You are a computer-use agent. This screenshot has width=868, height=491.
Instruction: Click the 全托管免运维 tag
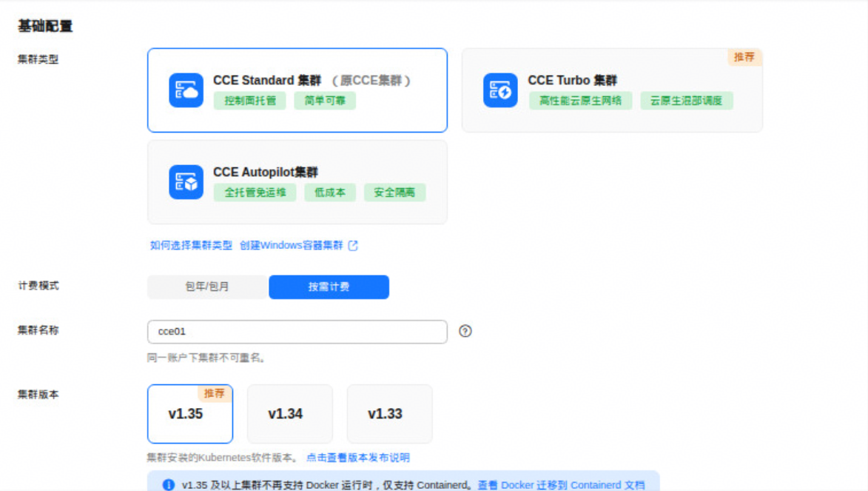(255, 193)
